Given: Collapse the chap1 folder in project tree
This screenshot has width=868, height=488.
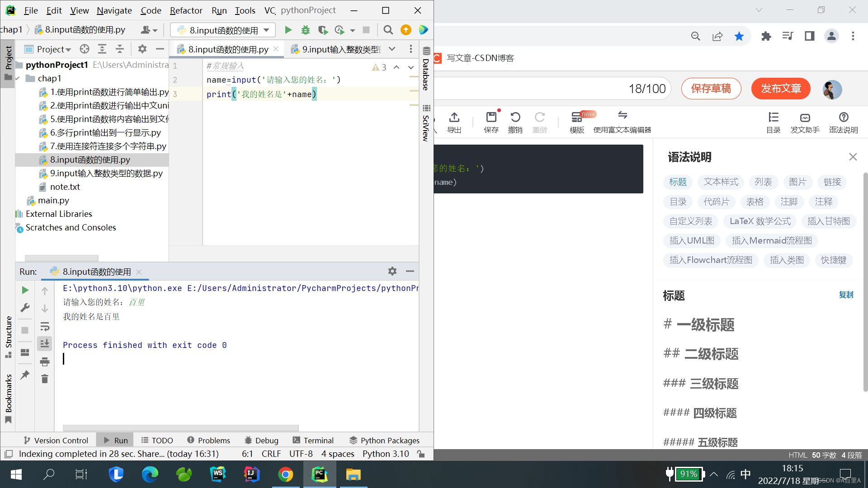Looking at the screenshot, I should (18, 79).
